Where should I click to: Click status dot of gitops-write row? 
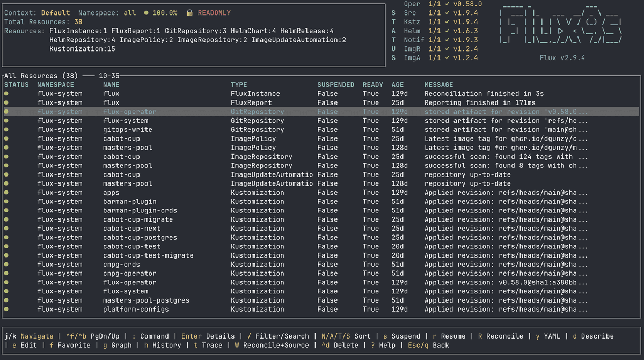pyautogui.click(x=6, y=129)
